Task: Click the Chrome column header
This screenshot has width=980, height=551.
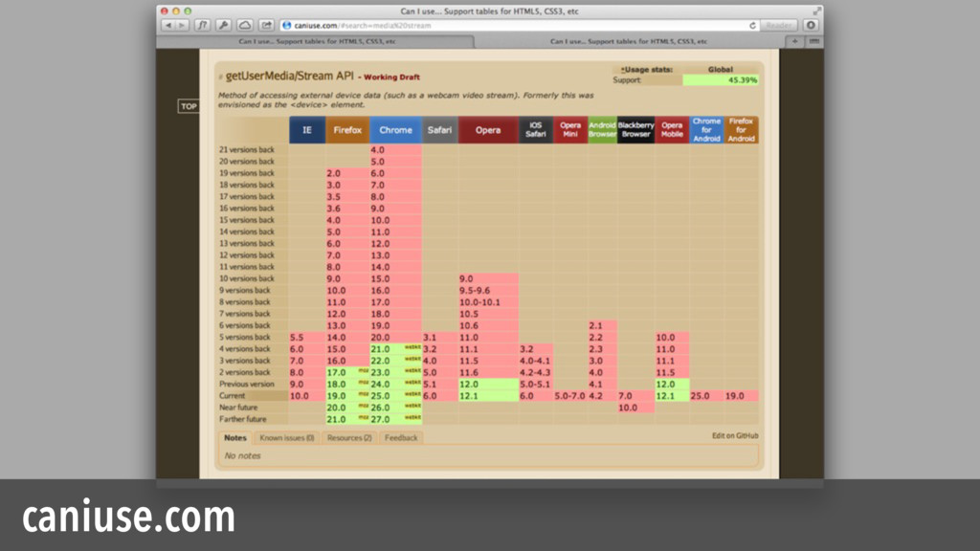Action: point(395,130)
